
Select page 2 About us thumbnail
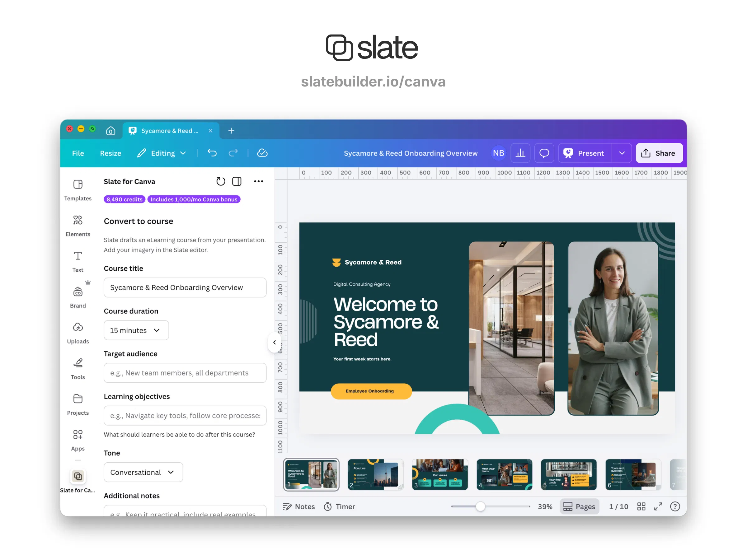(x=376, y=474)
